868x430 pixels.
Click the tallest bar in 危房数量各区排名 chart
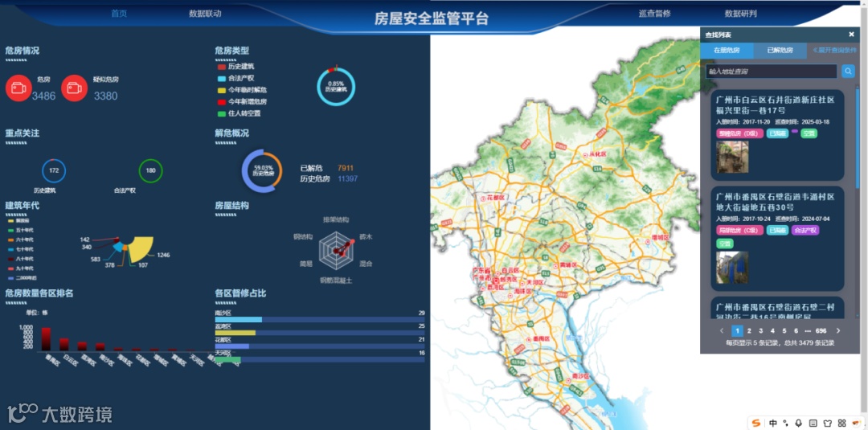tap(46, 338)
